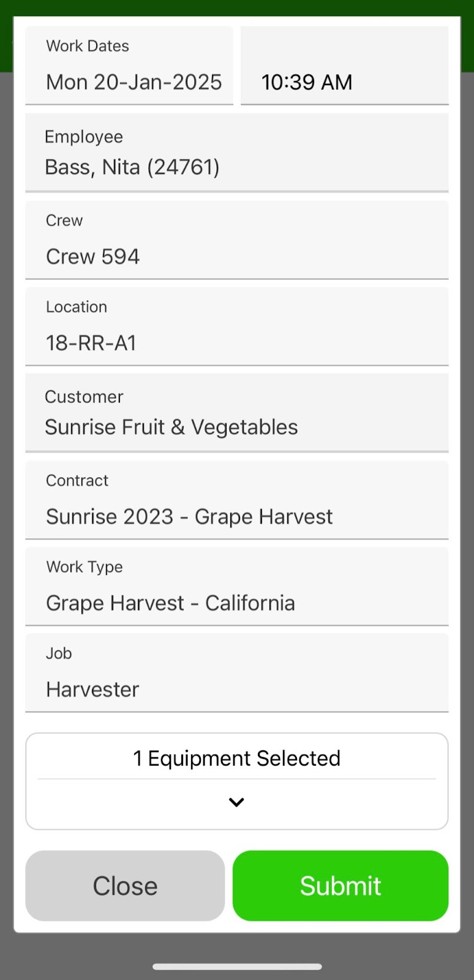Change the 10:39 AM time field
This screenshot has height=980, width=474.
[x=344, y=82]
